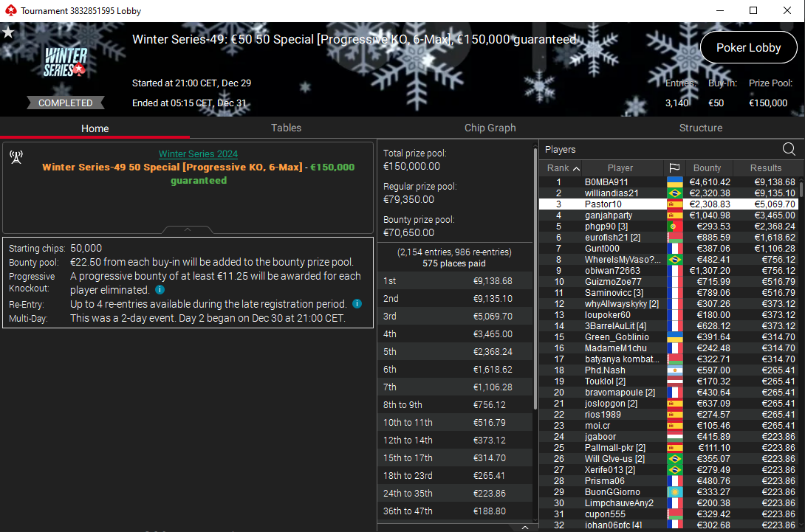Sort by Rank column header
The height and width of the screenshot is (532, 805).
(563, 167)
